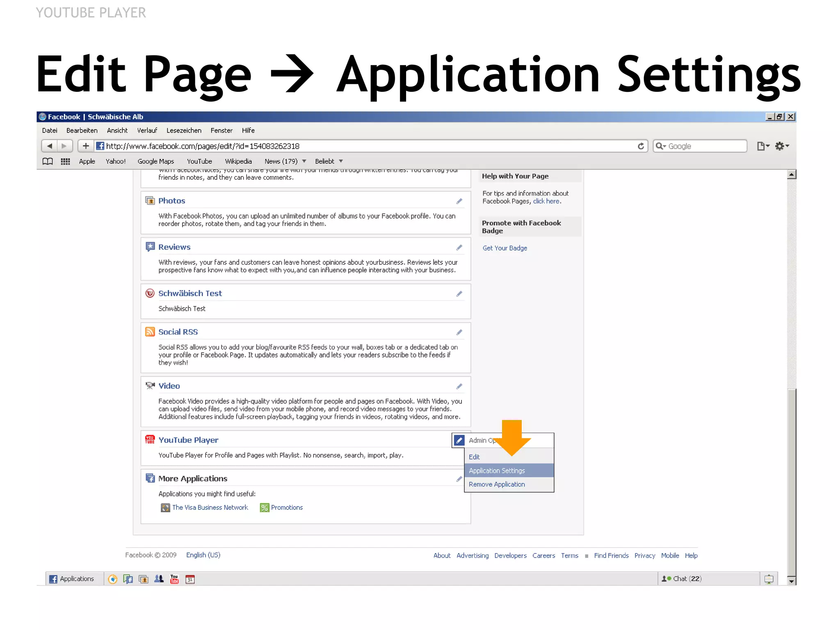Click the YouTube Player heading link

(x=188, y=440)
